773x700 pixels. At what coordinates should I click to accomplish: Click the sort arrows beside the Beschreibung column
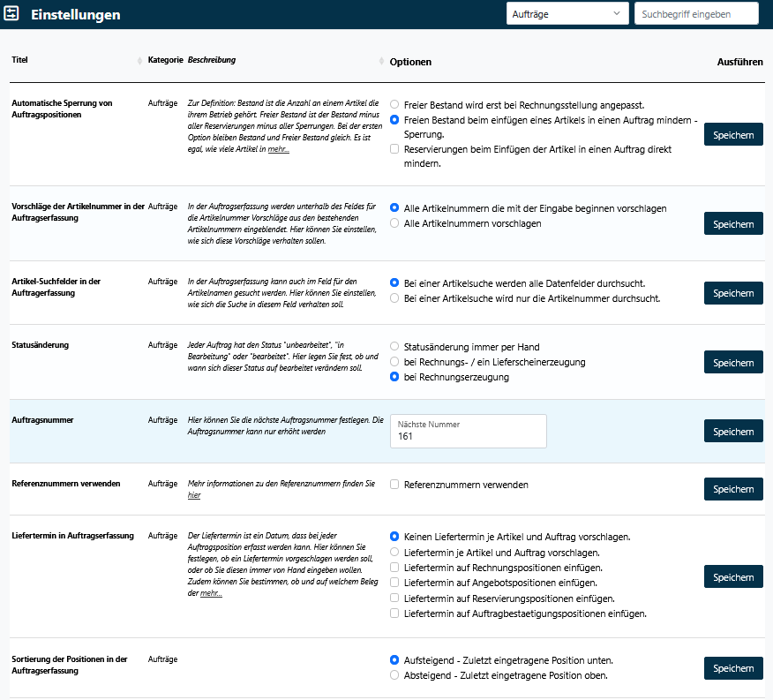(x=381, y=61)
